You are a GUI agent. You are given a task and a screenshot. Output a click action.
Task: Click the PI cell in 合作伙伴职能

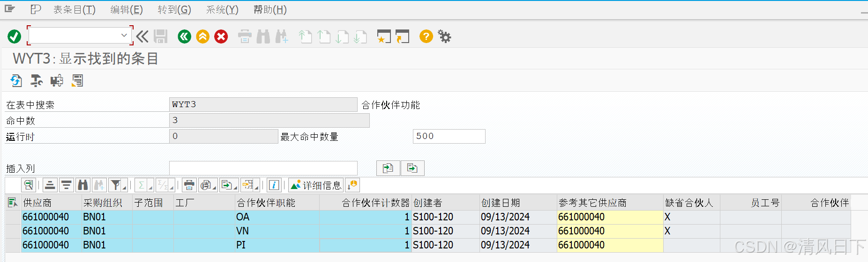[277, 245]
